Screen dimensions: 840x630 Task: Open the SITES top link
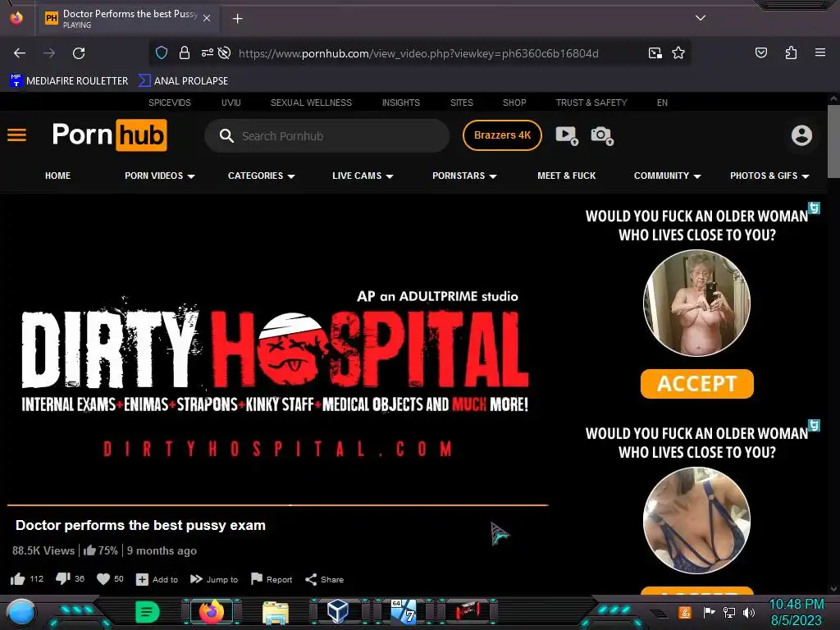[461, 103]
